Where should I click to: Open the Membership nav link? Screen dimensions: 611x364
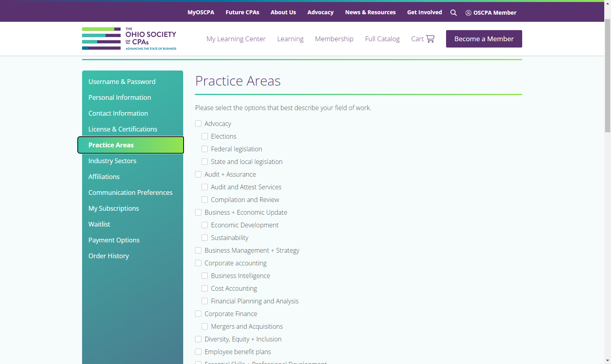click(x=334, y=39)
